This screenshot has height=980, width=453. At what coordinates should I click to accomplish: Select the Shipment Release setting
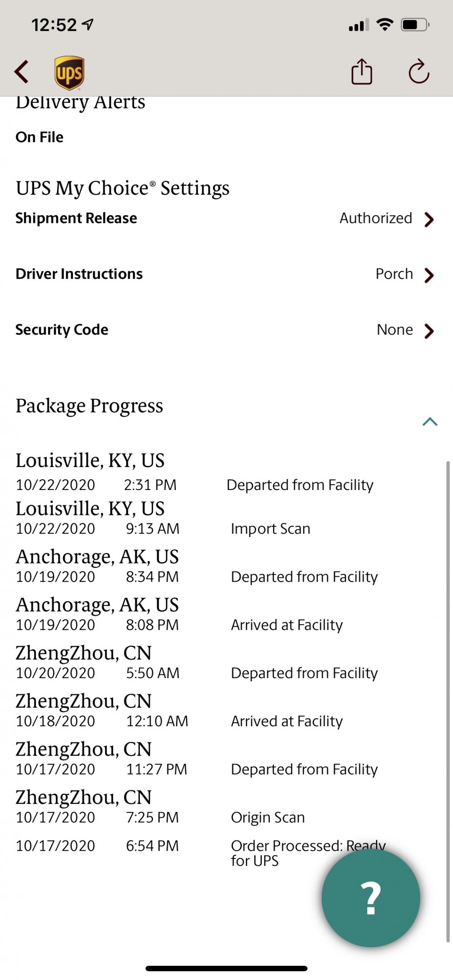(76, 218)
